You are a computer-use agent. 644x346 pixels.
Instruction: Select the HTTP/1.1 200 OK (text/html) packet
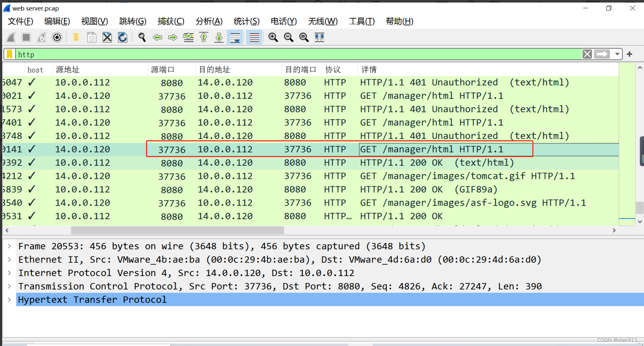pos(310,162)
